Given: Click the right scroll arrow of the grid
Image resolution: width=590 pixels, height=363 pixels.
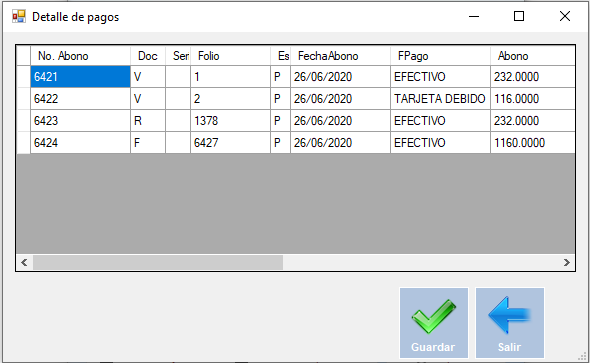Looking at the screenshot, I should coord(567,262).
